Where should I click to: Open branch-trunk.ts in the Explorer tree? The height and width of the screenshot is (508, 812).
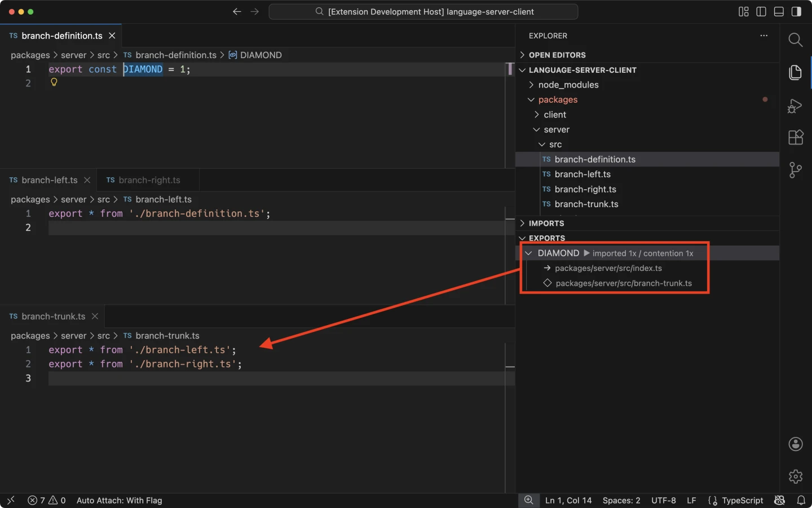(x=586, y=204)
